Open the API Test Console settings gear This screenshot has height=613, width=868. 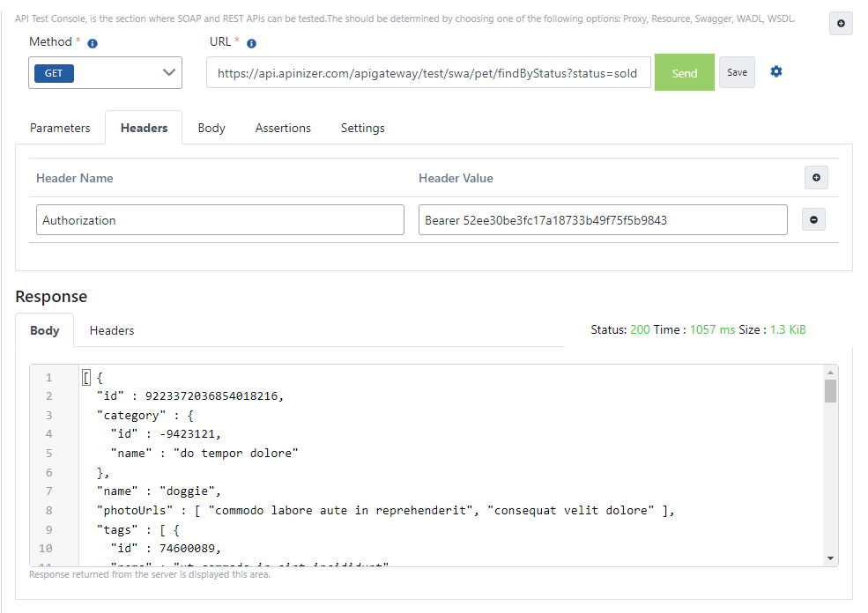pos(775,72)
